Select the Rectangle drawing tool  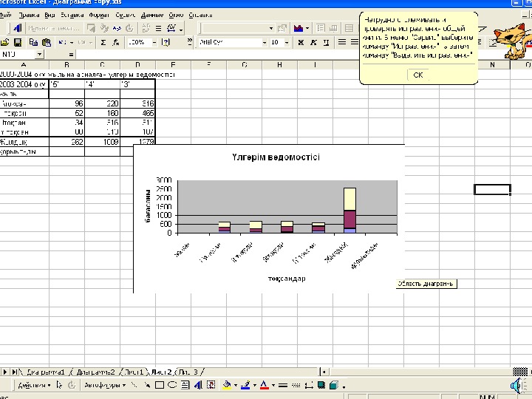click(159, 385)
